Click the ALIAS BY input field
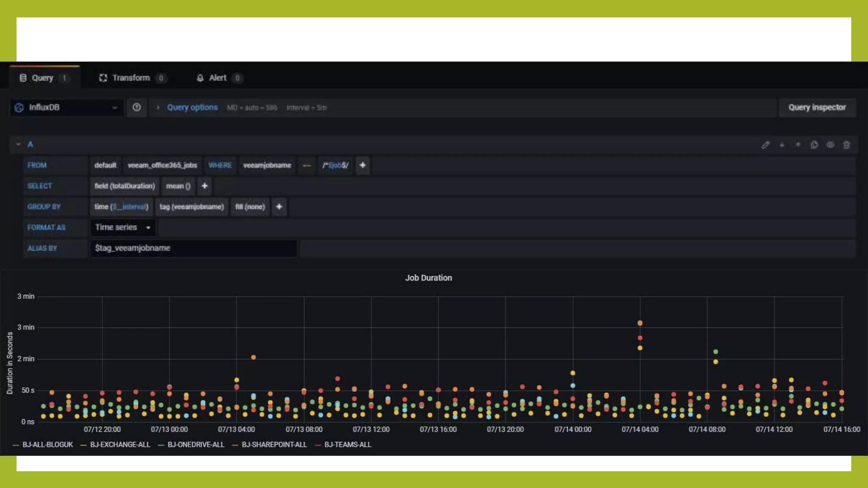 point(193,248)
